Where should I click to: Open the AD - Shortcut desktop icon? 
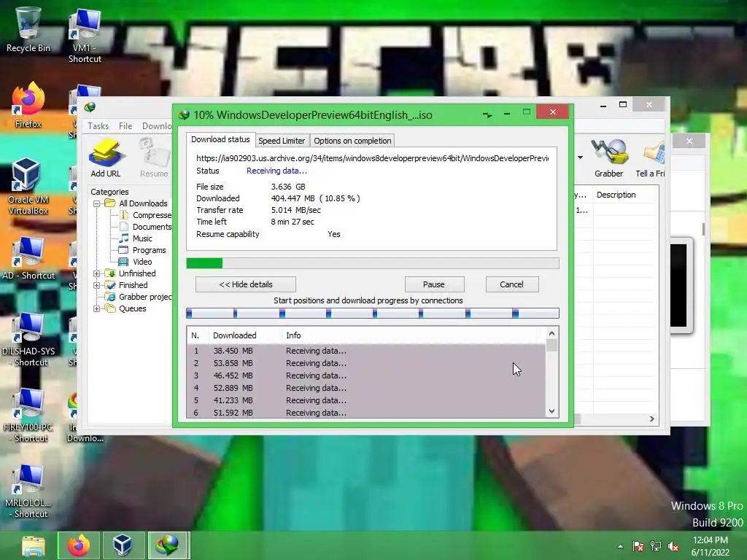(x=28, y=258)
